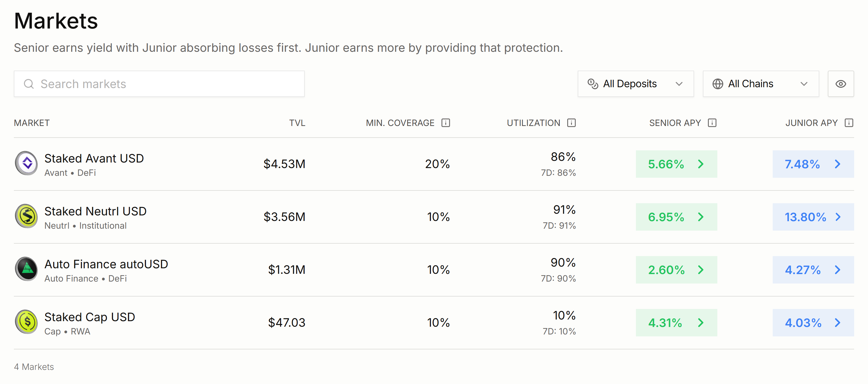Click the Senior APY info icon
The width and height of the screenshot is (868, 384).
point(712,123)
